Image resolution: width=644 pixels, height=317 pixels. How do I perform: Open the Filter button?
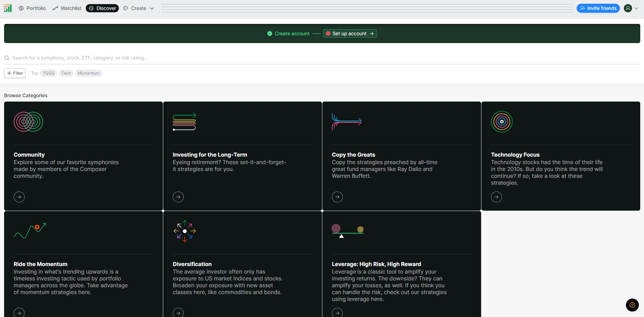15,73
